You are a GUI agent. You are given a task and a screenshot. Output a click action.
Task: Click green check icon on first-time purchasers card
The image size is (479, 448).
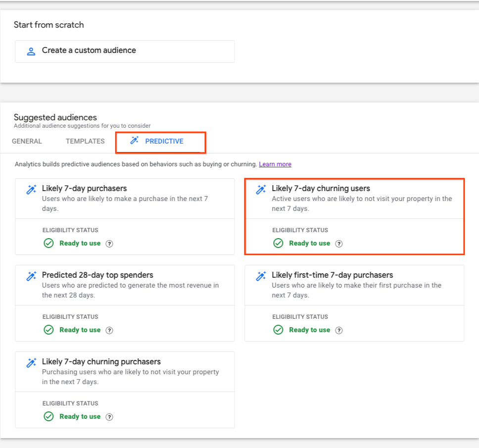coord(278,330)
